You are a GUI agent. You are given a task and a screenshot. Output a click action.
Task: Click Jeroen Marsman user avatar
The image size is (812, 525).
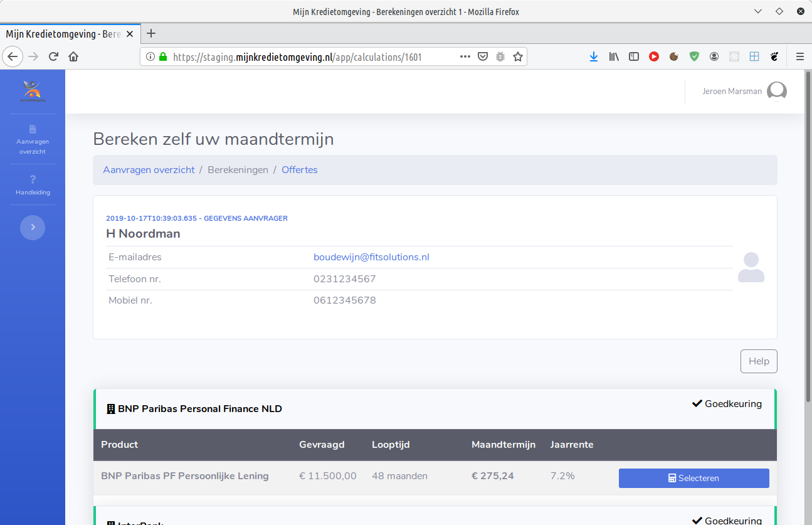click(x=776, y=92)
